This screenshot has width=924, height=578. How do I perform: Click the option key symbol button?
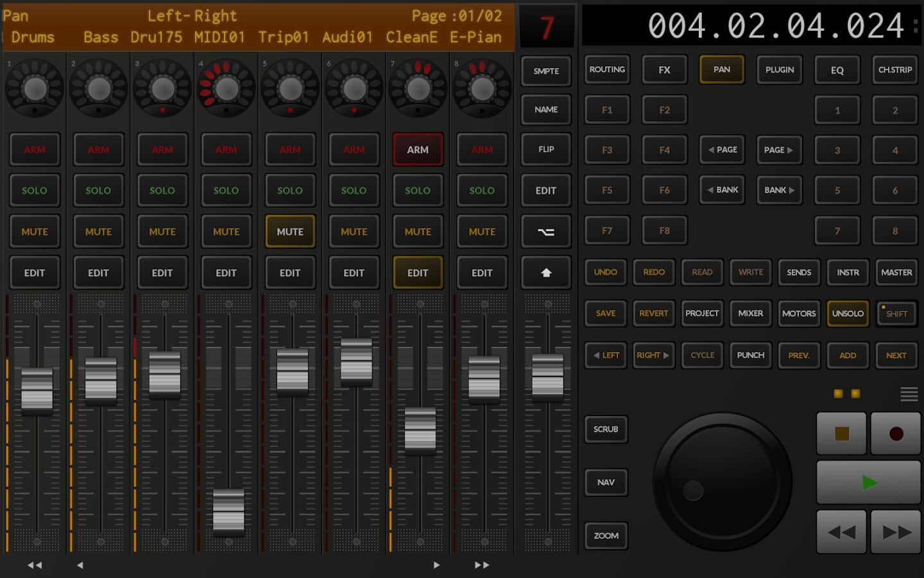coord(545,232)
